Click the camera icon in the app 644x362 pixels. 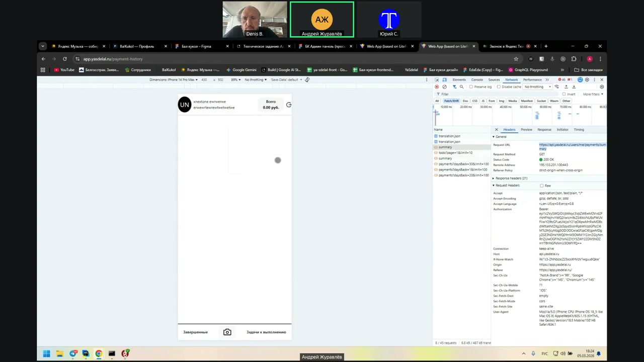227,332
